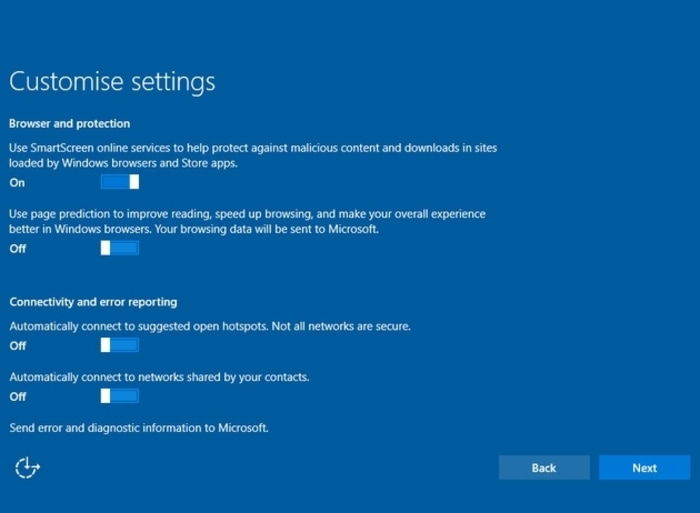Toggle auto-connect to suggested open hotspots
The height and width of the screenshot is (513, 700).
120,345
